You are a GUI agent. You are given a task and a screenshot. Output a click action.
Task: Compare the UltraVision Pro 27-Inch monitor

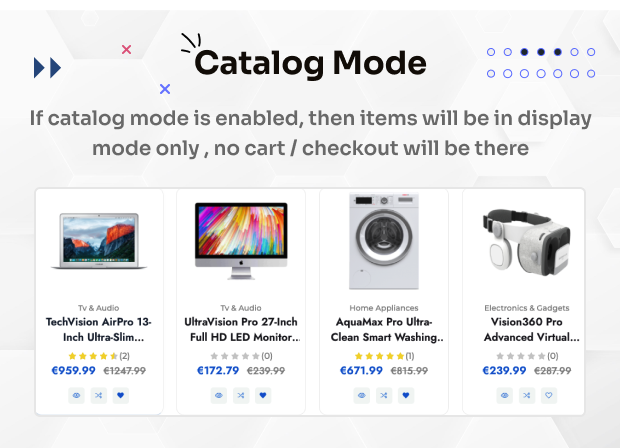click(241, 395)
